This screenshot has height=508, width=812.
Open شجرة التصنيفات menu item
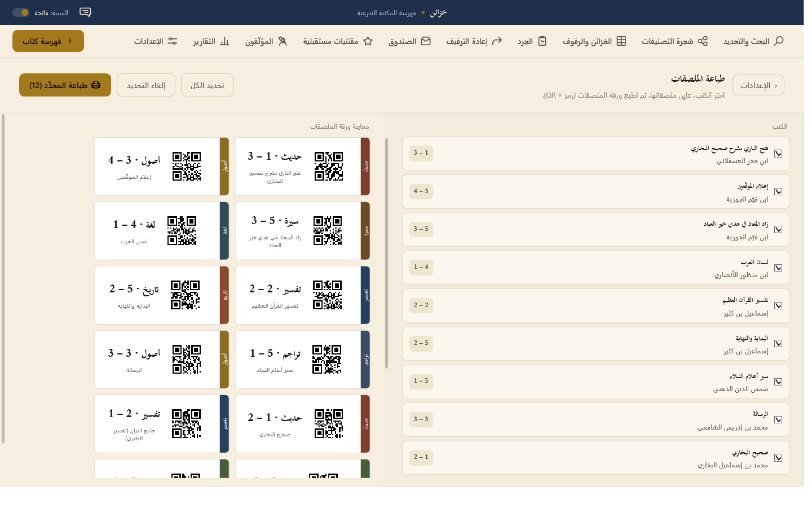(674, 41)
